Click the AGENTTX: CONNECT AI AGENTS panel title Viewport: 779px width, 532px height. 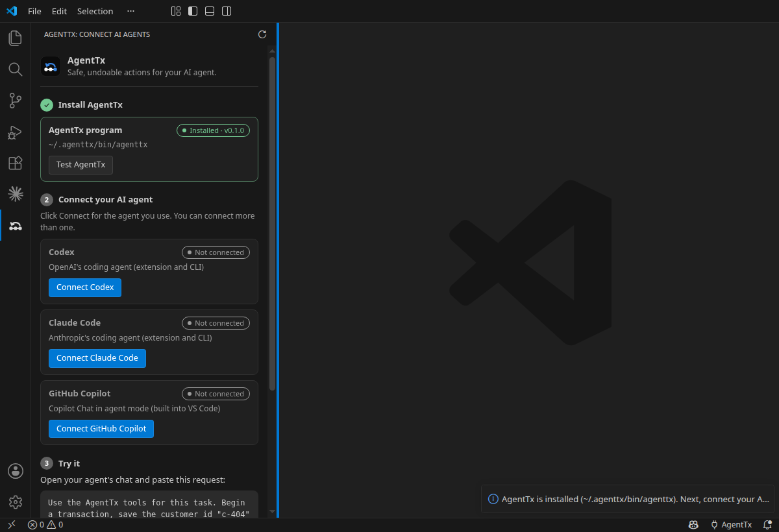coord(97,34)
